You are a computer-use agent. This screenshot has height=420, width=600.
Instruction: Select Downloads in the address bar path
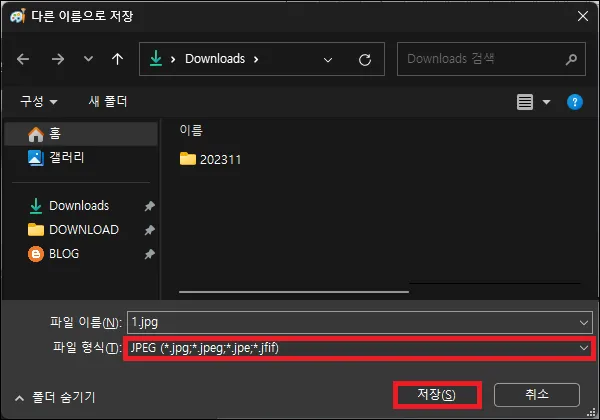pyautogui.click(x=215, y=59)
